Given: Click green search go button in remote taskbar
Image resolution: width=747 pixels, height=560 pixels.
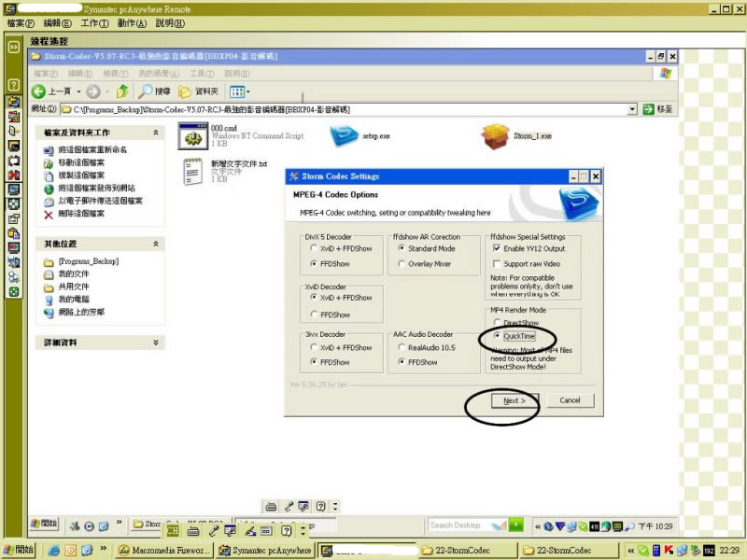Looking at the screenshot, I should coord(516,525).
